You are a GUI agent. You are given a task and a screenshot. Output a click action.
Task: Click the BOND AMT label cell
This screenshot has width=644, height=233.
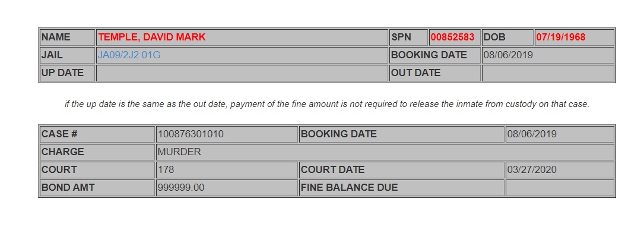97,188
